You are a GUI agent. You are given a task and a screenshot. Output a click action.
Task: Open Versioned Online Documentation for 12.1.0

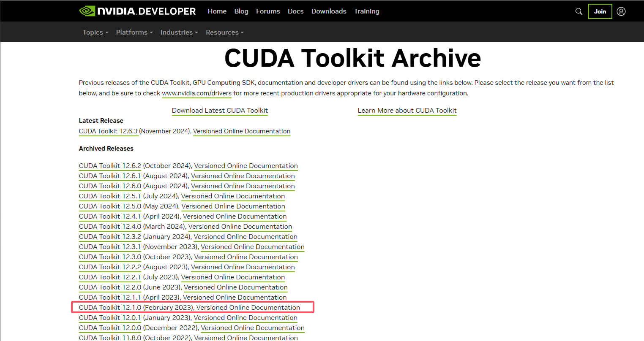click(x=248, y=308)
